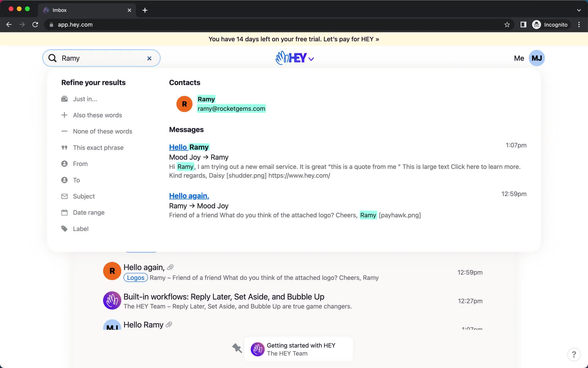The height and width of the screenshot is (368, 588).
Task: Click the orange R avatar in Imbox list
Action: tap(112, 271)
